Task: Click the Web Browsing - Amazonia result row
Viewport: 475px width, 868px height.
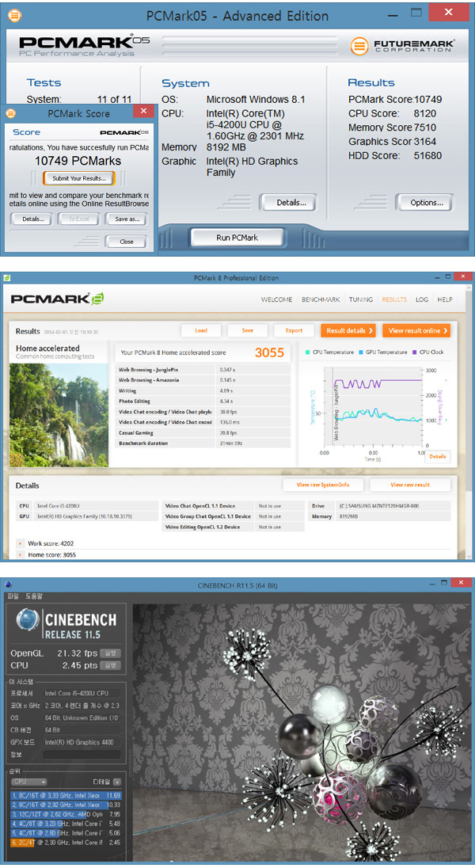Action: (x=203, y=380)
